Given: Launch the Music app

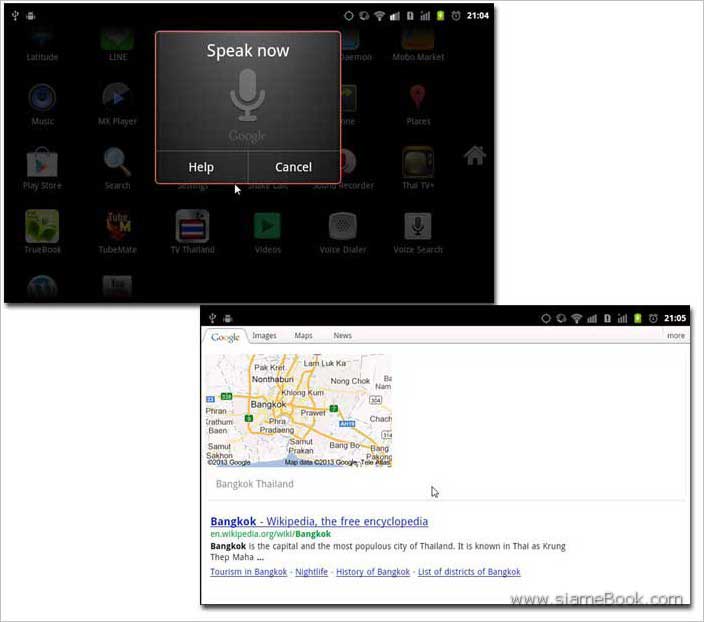Looking at the screenshot, I should tap(42, 104).
